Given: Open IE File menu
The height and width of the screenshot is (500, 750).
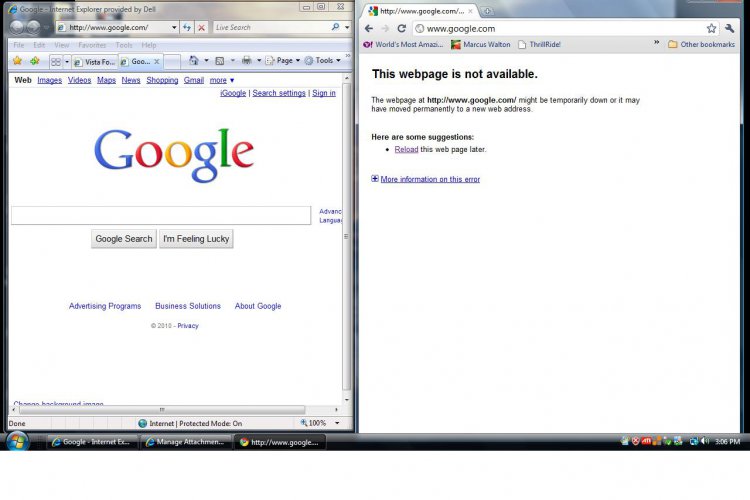Looking at the screenshot, I should 19,45.
